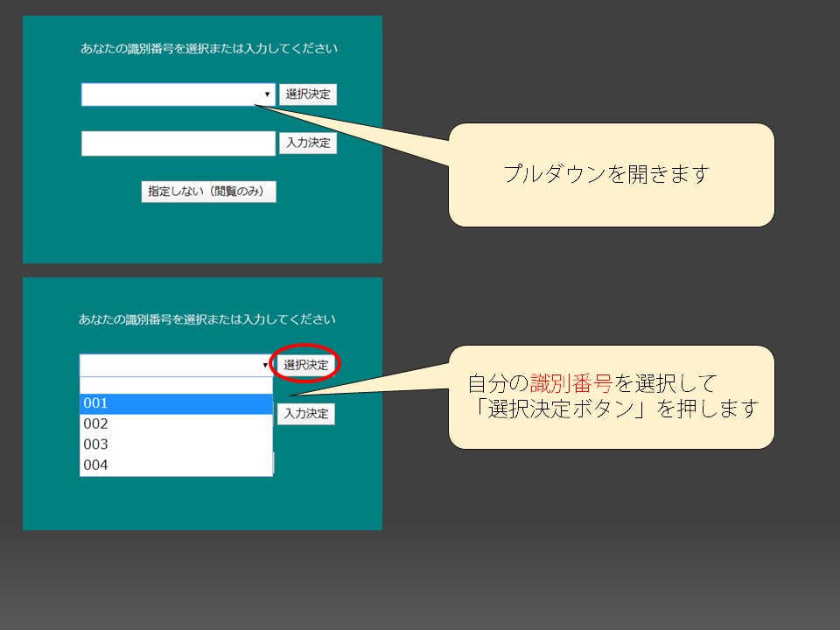The height and width of the screenshot is (630, 840).
Task: Open the identification number dropdown in top panel
Action: 175,94
